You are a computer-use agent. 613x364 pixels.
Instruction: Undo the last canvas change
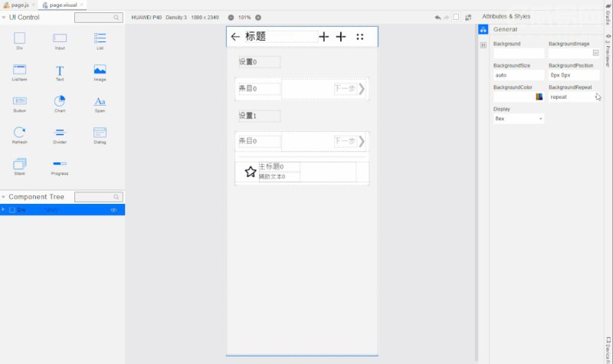pos(438,18)
